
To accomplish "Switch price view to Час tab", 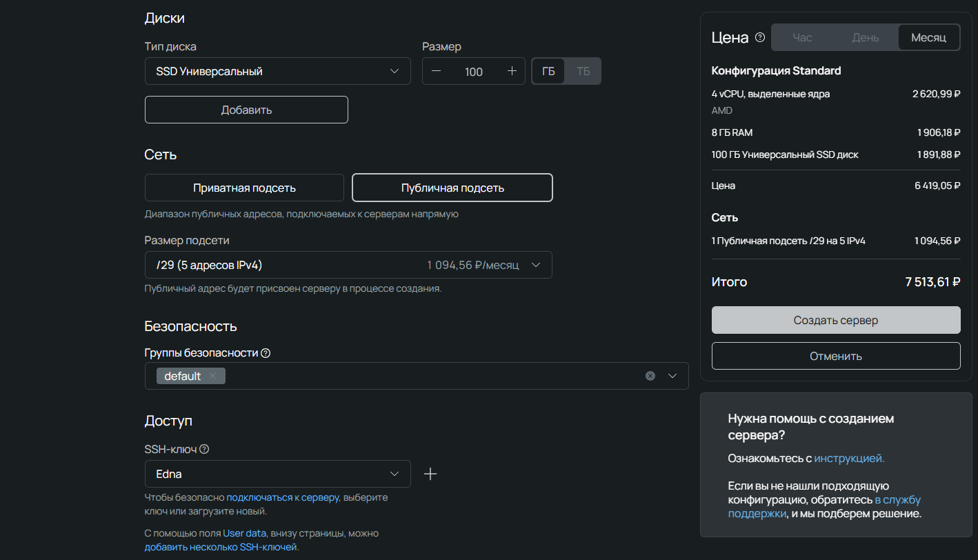I will 803,37.
